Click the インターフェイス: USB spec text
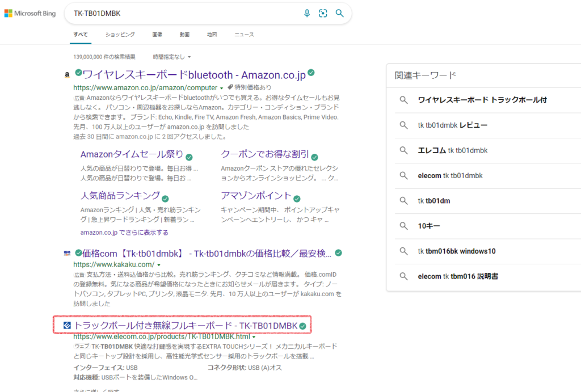Viewport: 581px width, 392px height. coord(106,368)
